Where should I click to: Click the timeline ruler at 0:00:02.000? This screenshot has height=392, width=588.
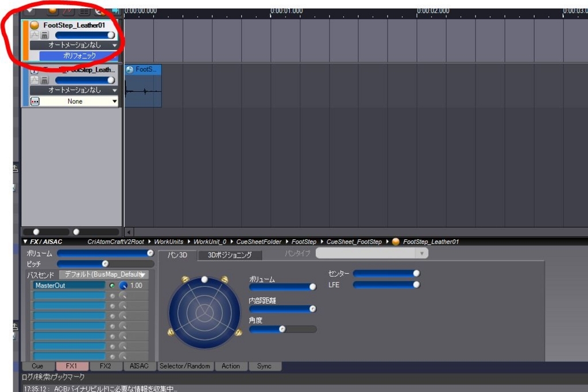click(433, 11)
